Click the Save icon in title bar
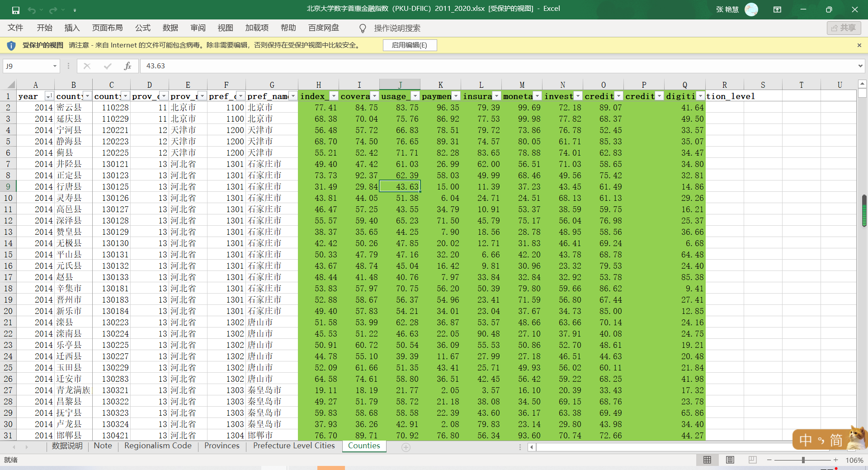 click(16, 10)
